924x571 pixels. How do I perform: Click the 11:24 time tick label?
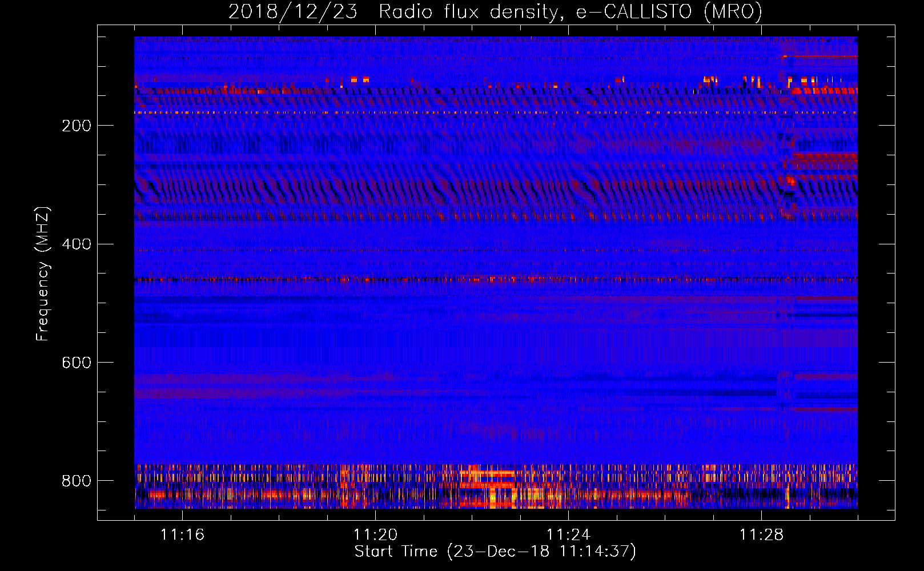click(568, 534)
